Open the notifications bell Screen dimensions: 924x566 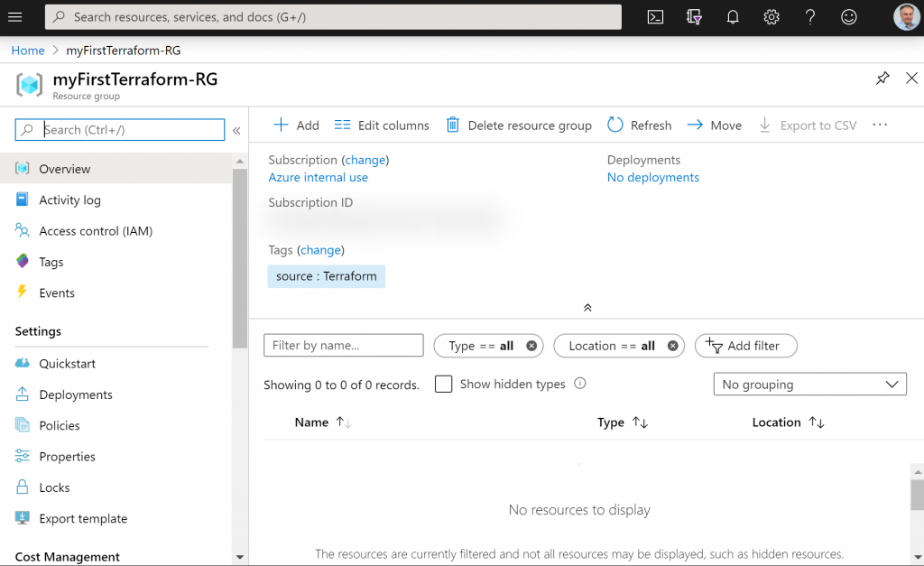pos(733,17)
